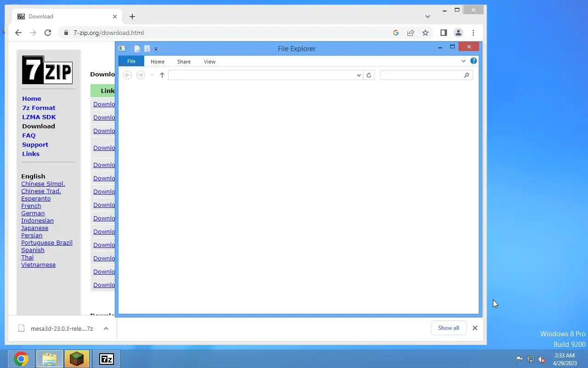Click File Explorer Forward arrow
588x368 pixels.
coord(141,75)
